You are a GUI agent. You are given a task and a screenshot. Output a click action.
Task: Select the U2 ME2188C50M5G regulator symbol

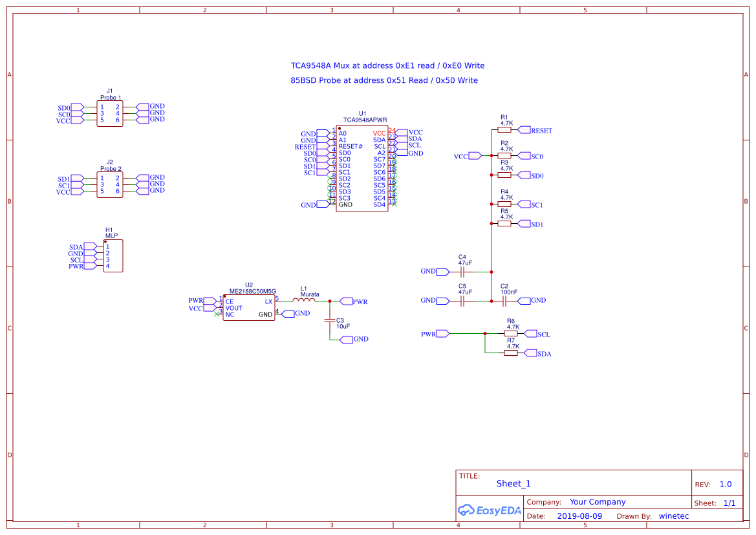click(x=249, y=307)
